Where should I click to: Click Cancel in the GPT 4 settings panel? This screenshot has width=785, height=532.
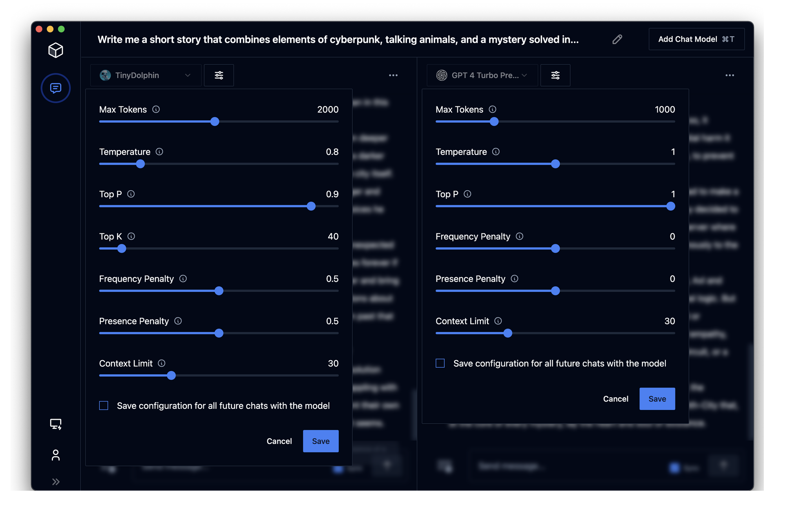pyautogui.click(x=615, y=399)
